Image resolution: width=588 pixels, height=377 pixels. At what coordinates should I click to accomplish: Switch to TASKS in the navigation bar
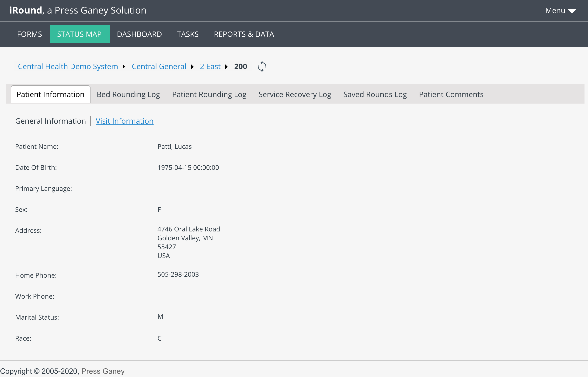click(x=188, y=34)
